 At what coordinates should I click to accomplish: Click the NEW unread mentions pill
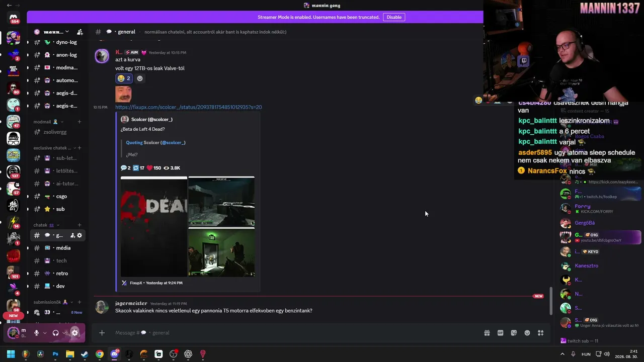pyautogui.click(x=13, y=316)
